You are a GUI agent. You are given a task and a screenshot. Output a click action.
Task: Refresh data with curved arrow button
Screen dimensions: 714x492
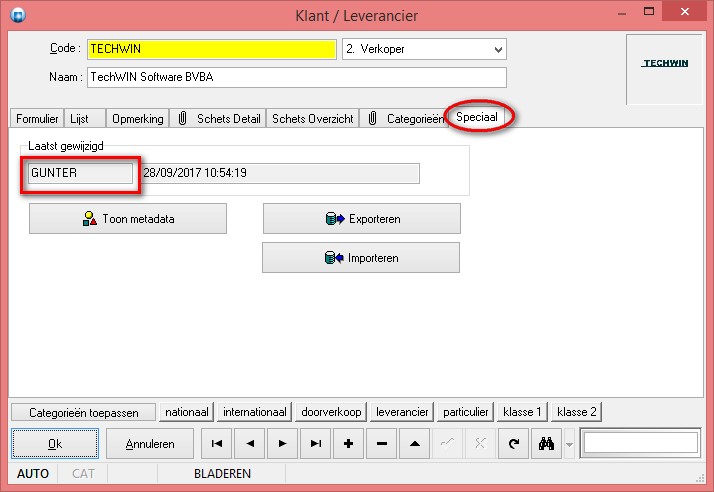coord(513,443)
